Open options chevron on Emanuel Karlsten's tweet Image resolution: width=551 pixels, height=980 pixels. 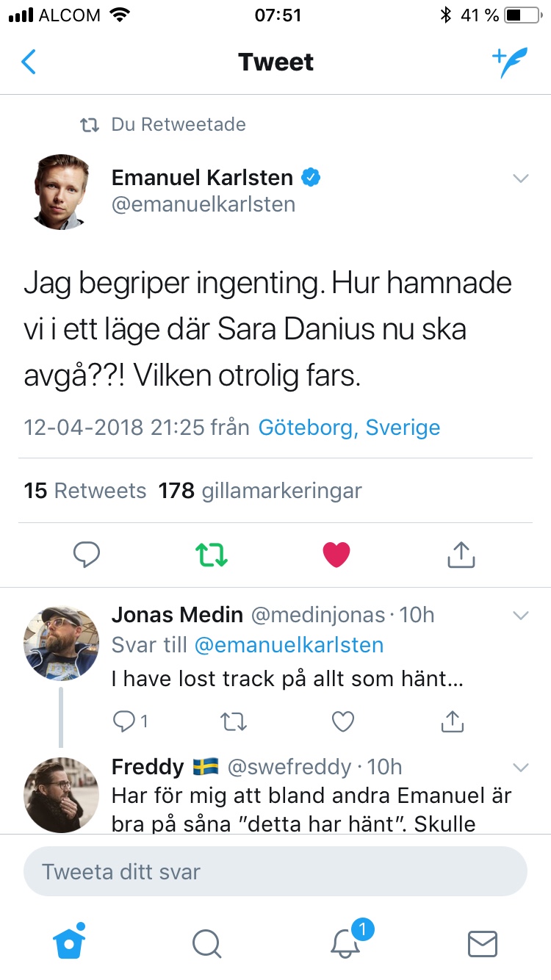pyautogui.click(x=520, y=179)
